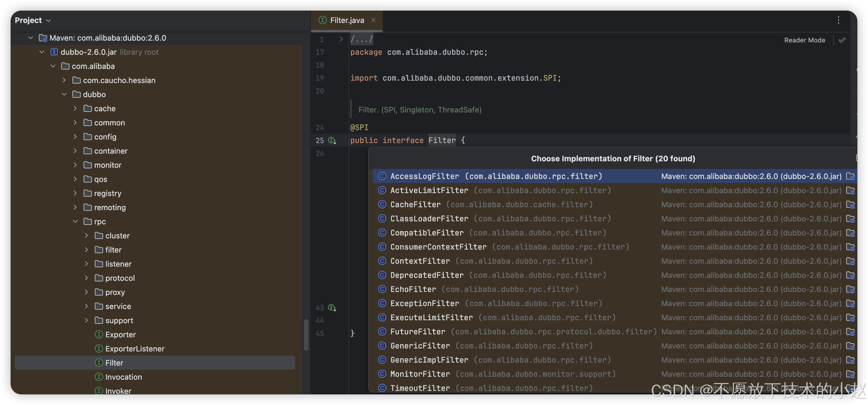The height and width of the screenshot is (405, 868).
Task: Select the support folder
Action: click(114, 321)
